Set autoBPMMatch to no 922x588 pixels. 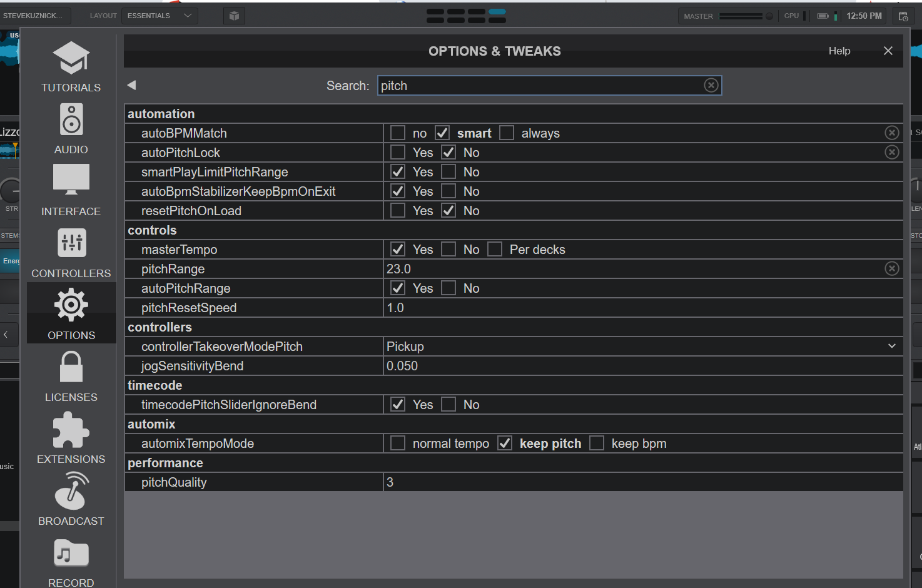(x=398, y=133)
